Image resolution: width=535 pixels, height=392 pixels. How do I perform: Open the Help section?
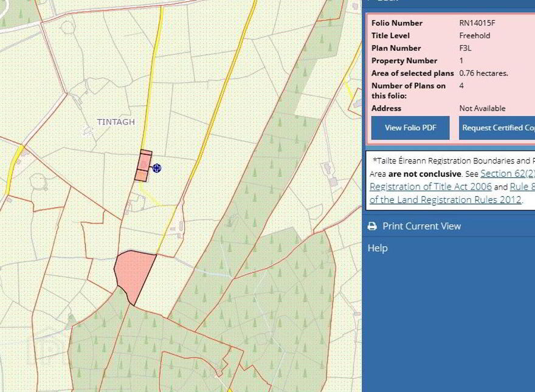[x=378, y=248]
